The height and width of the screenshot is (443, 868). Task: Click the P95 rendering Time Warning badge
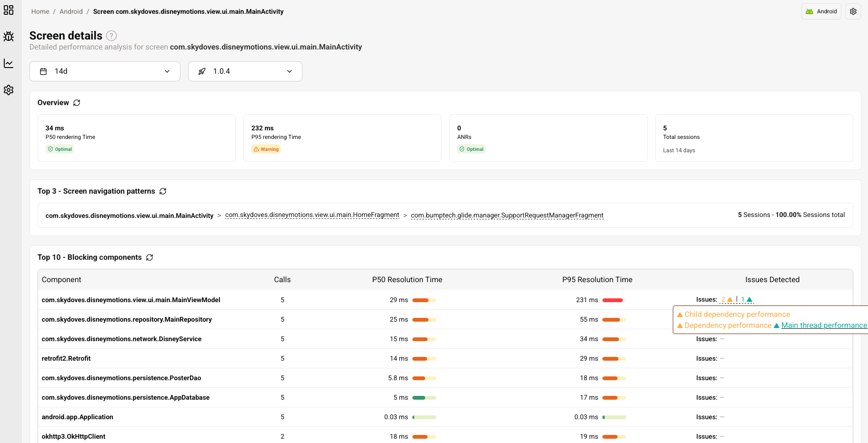coord(266,149)
